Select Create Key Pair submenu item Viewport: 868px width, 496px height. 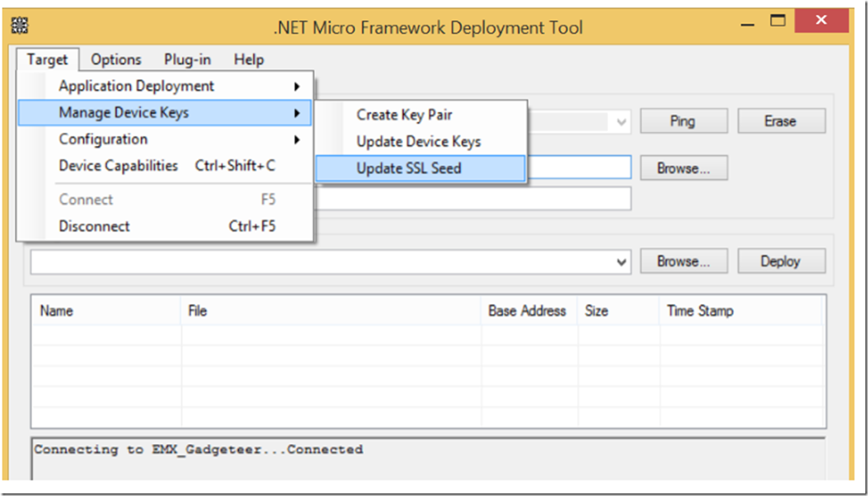420,115
